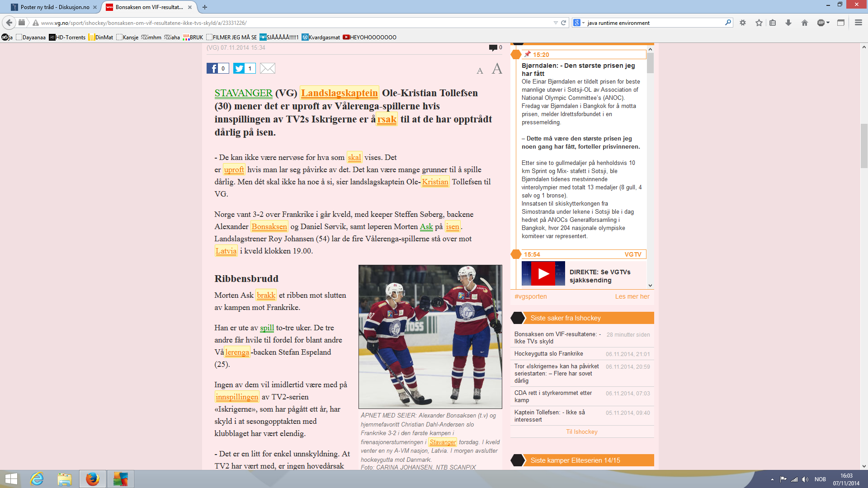Click Til Ishockey link
The image size is (868, 488).
pyautogui.click(x=581, y=432)
